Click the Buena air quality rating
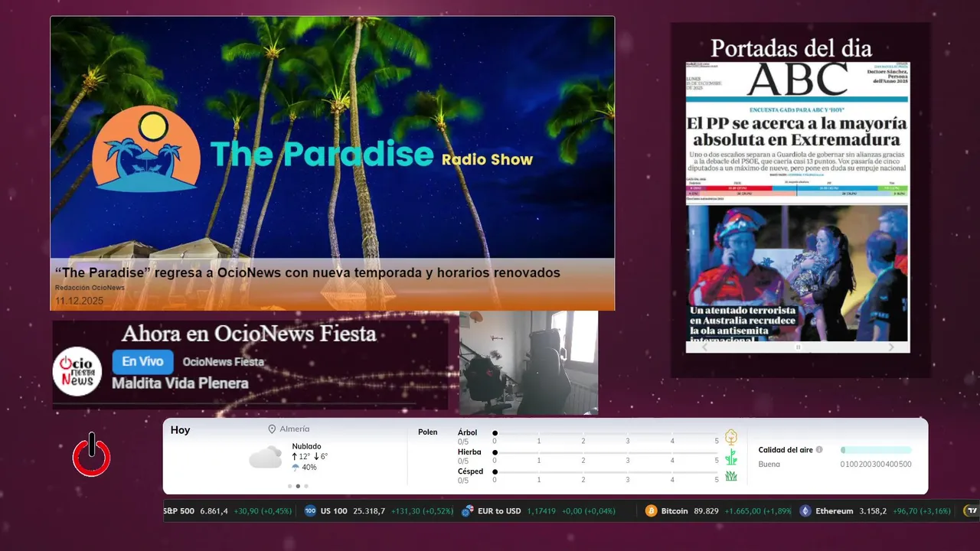The height and width of the screenshot is (551, 980). [769, 464]
